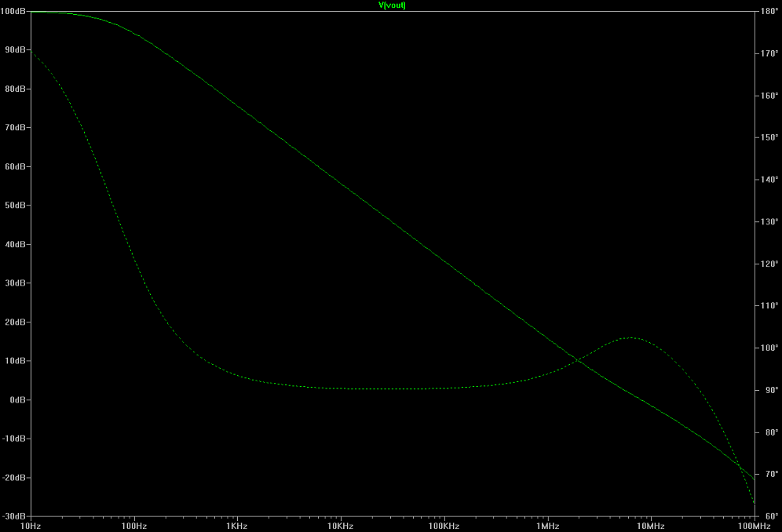Click the 160° phase axis label

[769, 95]
